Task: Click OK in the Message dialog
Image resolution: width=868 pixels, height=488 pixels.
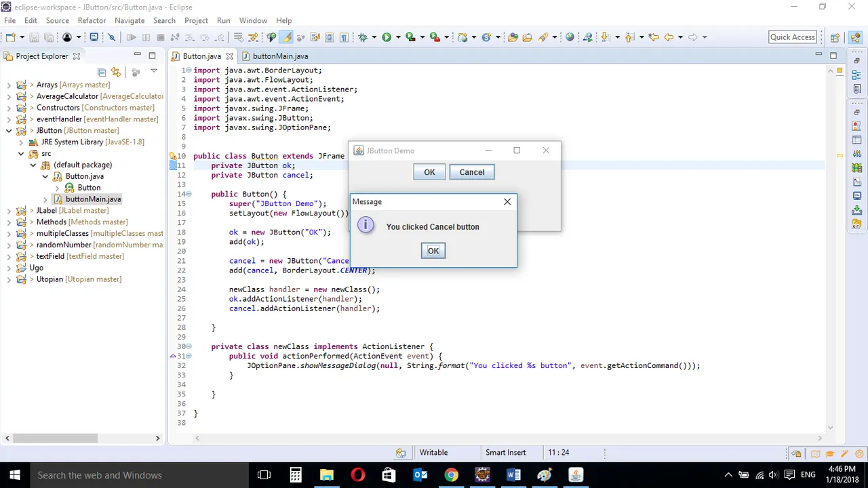Action: coord(433,251)
